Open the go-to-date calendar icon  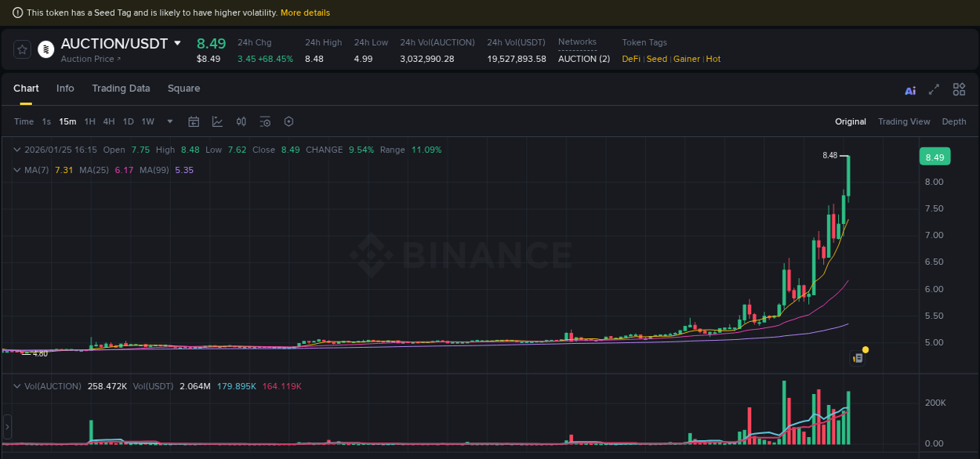[x=194, y=121]
